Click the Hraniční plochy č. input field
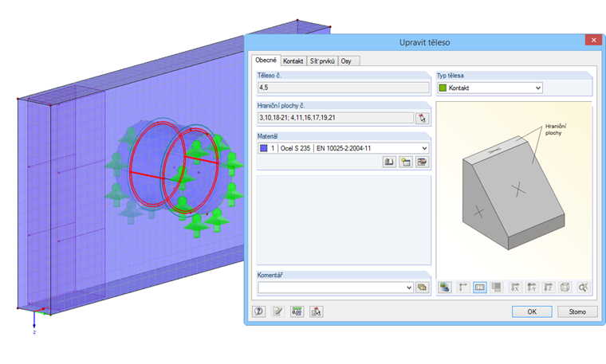 [336, 118]
